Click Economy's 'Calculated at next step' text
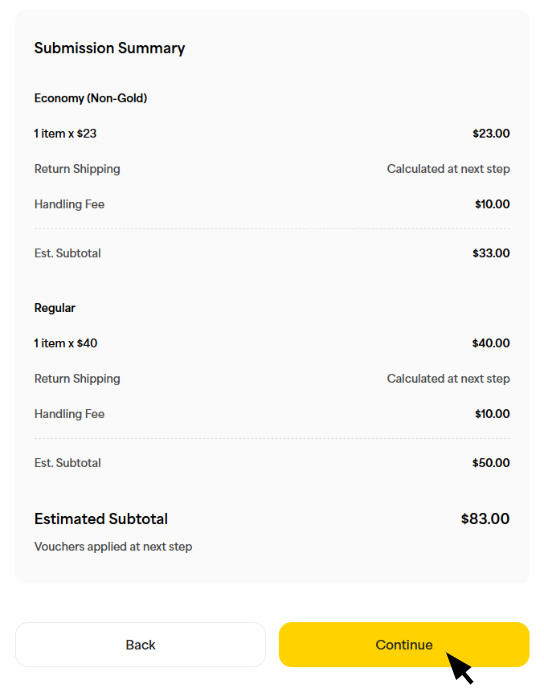Screen dimensions: 544x691 448,169
